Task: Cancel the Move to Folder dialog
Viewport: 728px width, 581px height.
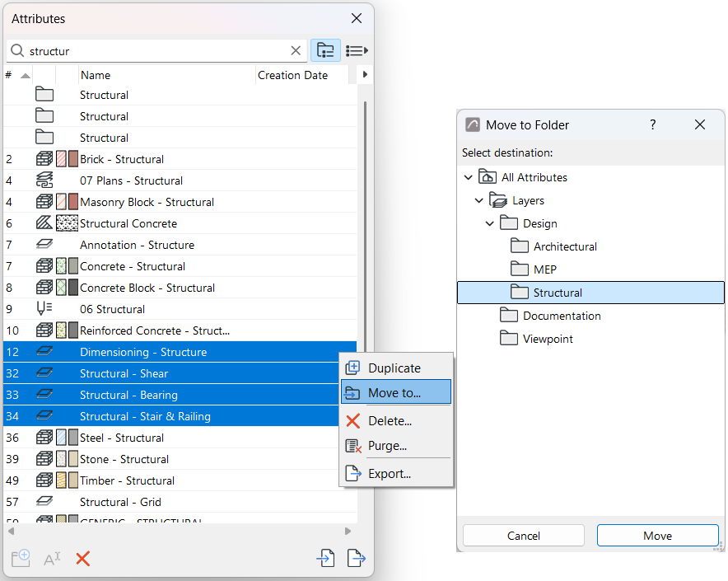Action: pyautogui.click(x=523, y=536)
